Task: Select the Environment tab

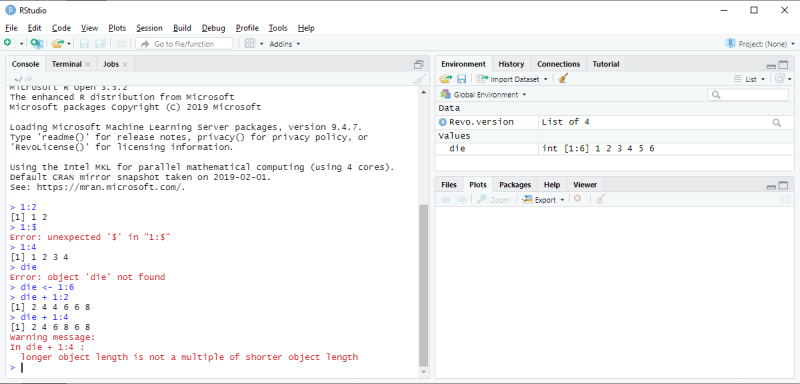Action: [x=463, y=64]
